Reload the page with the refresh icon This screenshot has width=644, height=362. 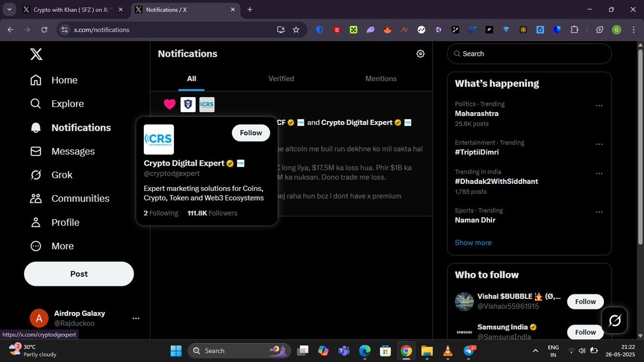44,29
